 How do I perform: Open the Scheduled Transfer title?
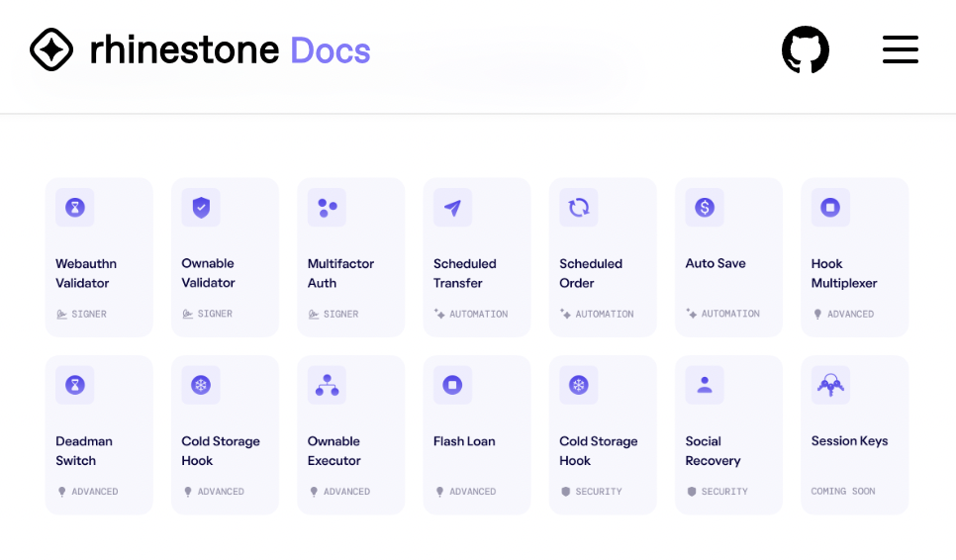tap(464, 273)
